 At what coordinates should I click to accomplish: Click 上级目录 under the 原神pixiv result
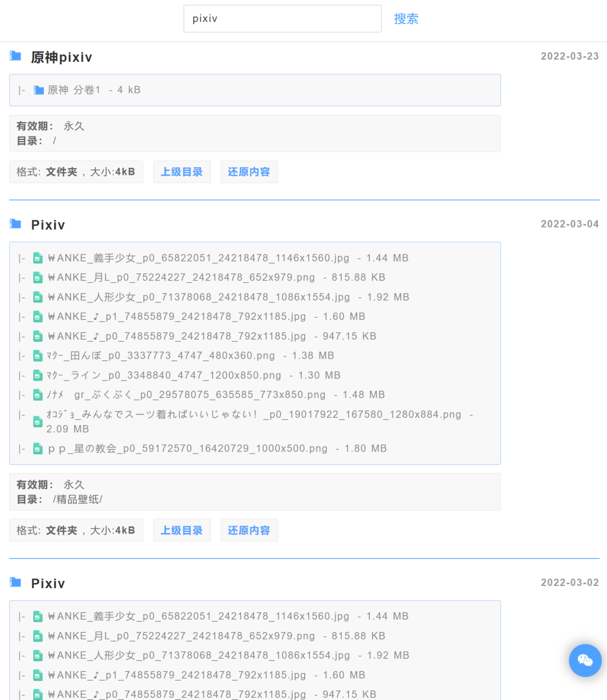coord(182,172)
